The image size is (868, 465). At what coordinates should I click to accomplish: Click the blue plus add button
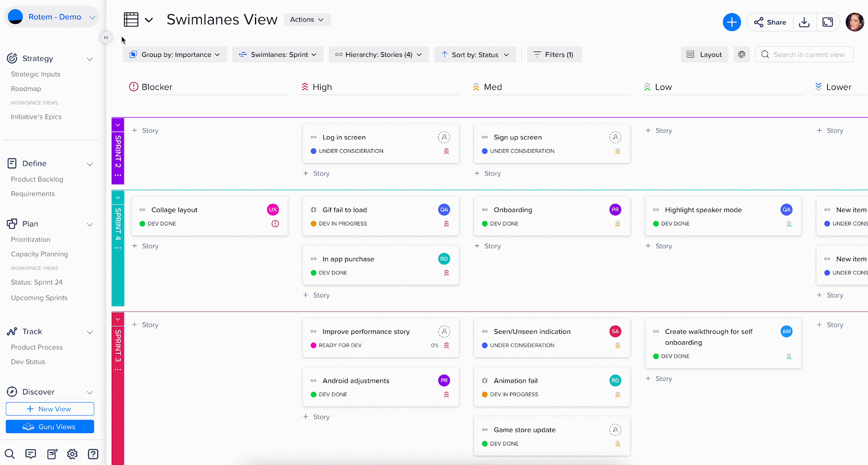pos(731,22)
